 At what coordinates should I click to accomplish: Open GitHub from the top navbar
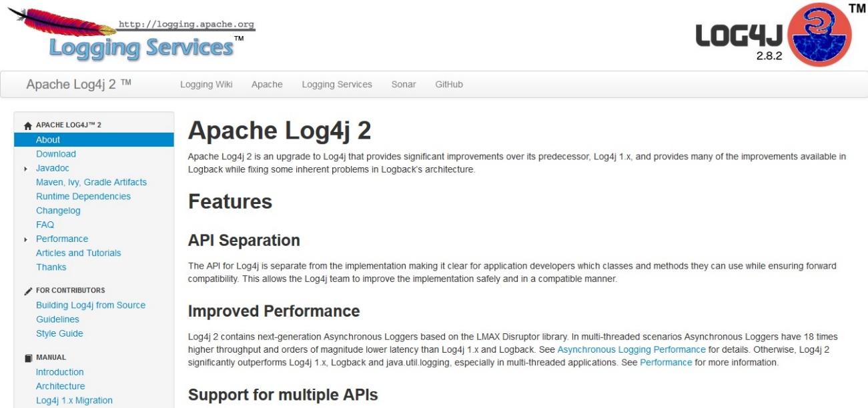click(x=449, y=85)
